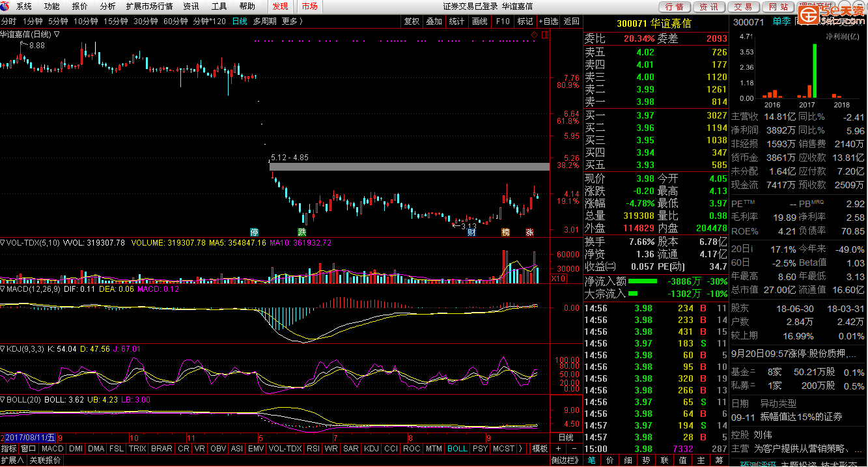The height and width of the screenshot is (467, 868).
Task: Toggle the 侧边栏 sidebar at bottom right
Action: [x=566, y=460]
